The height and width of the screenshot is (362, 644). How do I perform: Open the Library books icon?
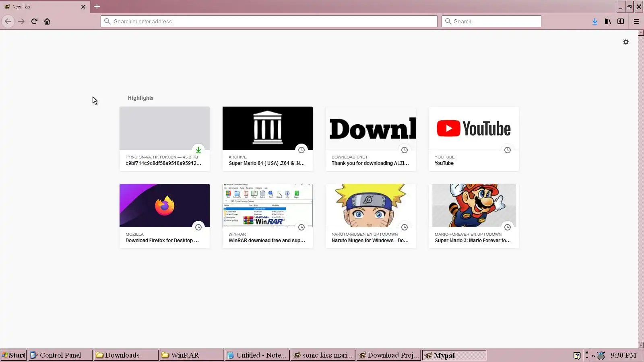608,21
